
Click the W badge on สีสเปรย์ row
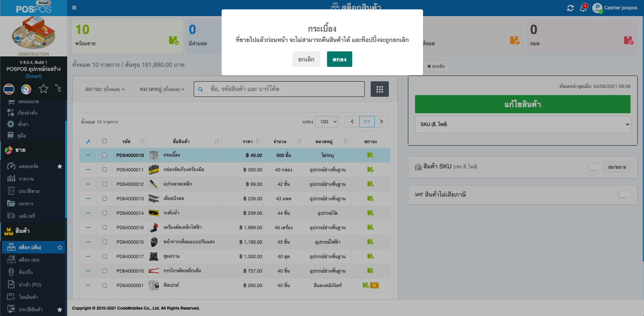coord(374,285)
